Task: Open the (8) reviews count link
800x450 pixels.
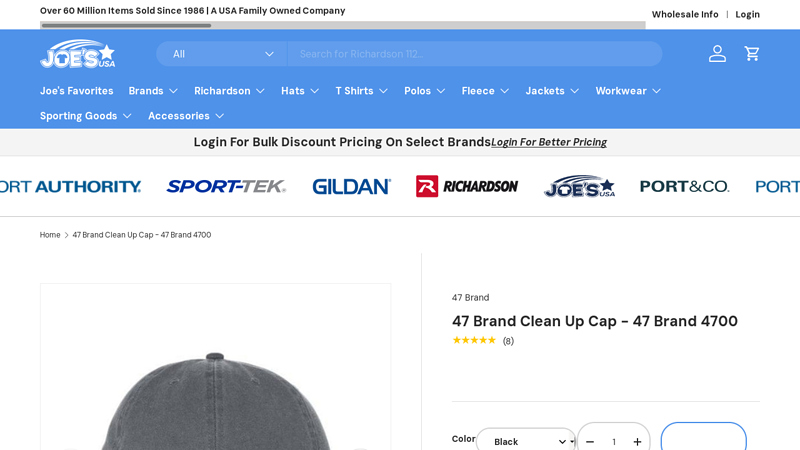Action: 508,341
